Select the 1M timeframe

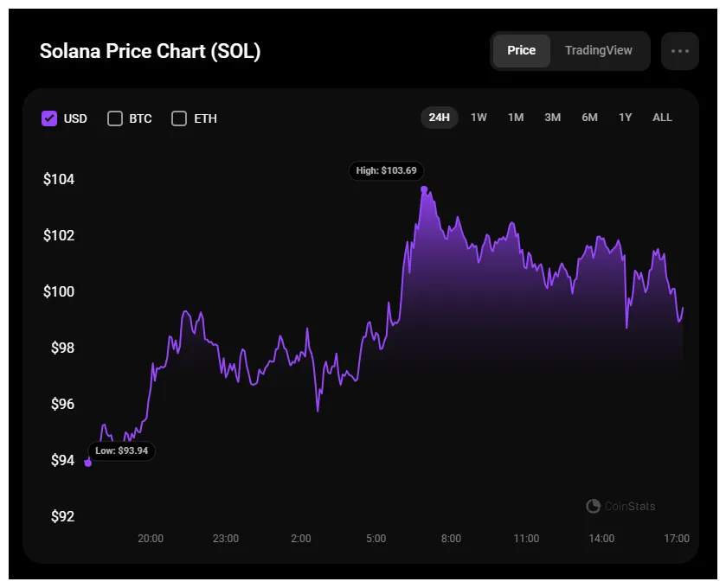[516, 117]
